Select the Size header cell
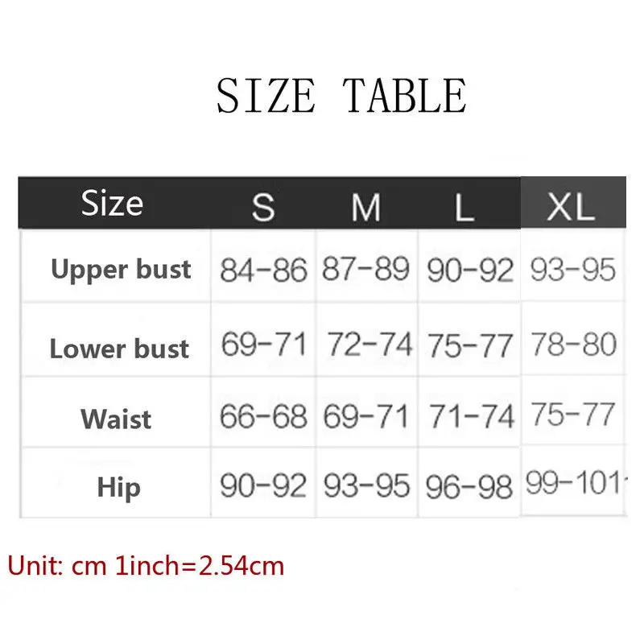The image size is (644, 644). coord(112,204)
